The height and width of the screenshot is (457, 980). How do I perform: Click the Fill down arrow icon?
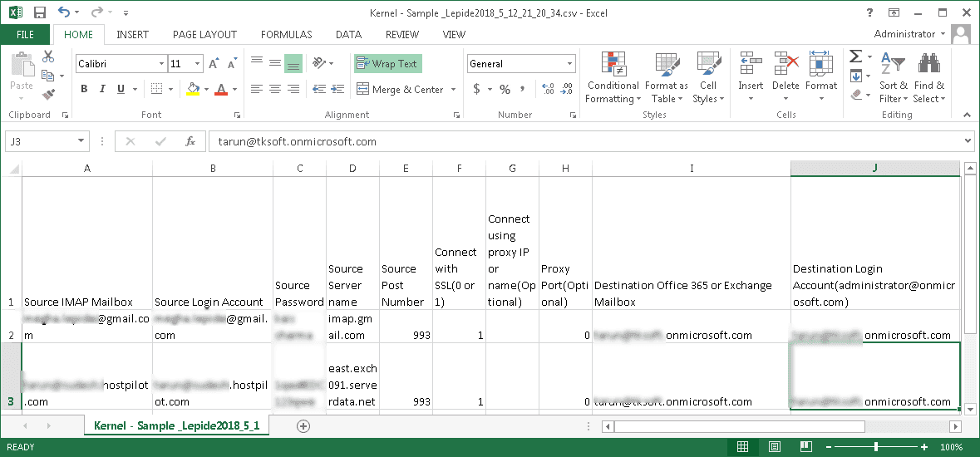coord(856,76)
